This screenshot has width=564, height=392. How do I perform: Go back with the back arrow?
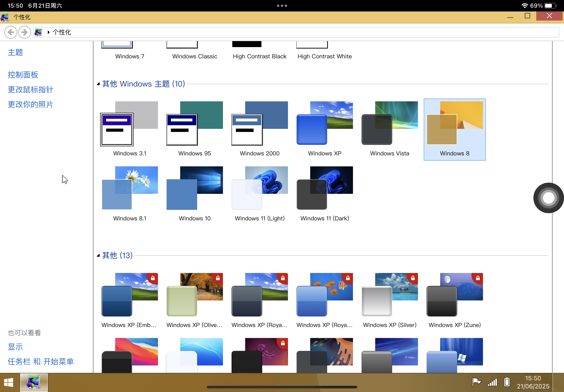11,32
